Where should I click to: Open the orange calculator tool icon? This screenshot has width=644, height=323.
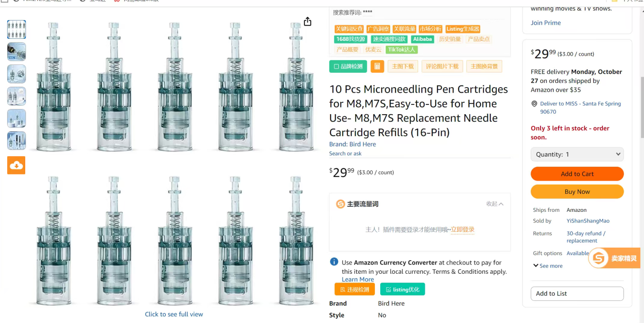pyautogui.click(x=377, y=67)
